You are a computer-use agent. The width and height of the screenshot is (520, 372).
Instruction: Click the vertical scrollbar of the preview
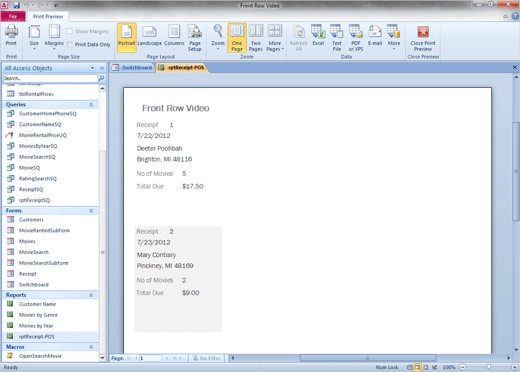click(x=516, y=172)
